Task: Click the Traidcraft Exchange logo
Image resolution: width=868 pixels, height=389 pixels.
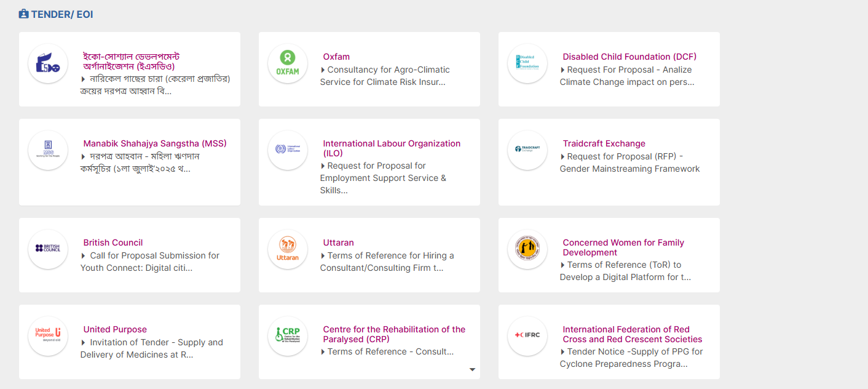Action: 527,150
